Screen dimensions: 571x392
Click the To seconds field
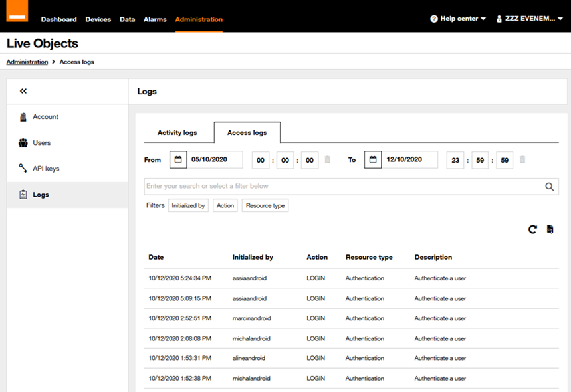[x=505, y=160]
